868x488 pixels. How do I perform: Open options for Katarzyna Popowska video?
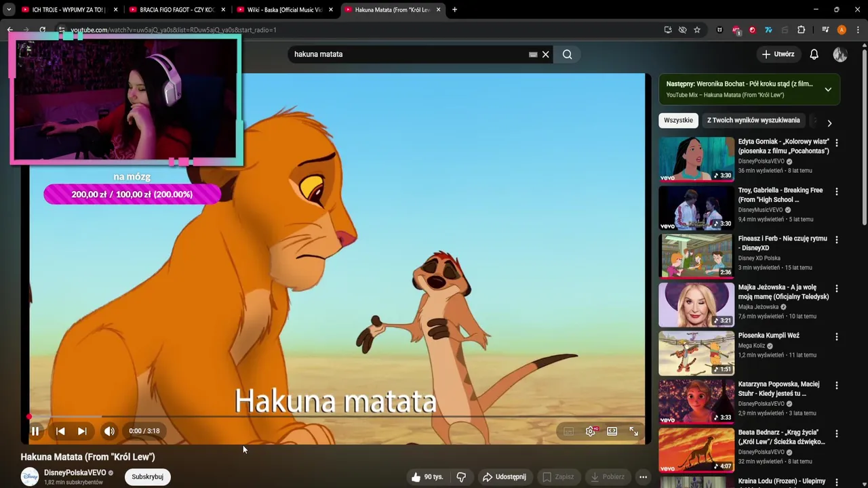(x=836, y=386)
